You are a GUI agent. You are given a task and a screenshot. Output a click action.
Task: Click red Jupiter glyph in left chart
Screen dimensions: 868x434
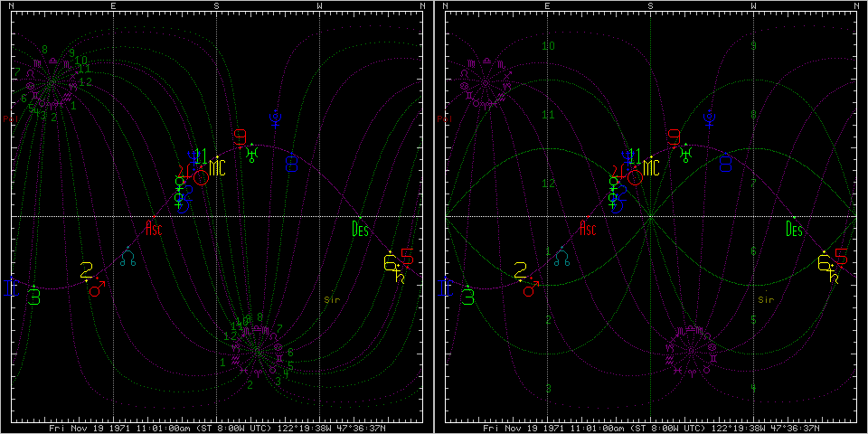[x=183, y=171]
